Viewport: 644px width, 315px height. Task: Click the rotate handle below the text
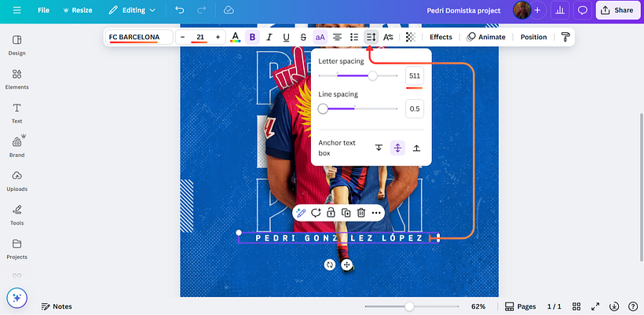[x=329, y=265]
